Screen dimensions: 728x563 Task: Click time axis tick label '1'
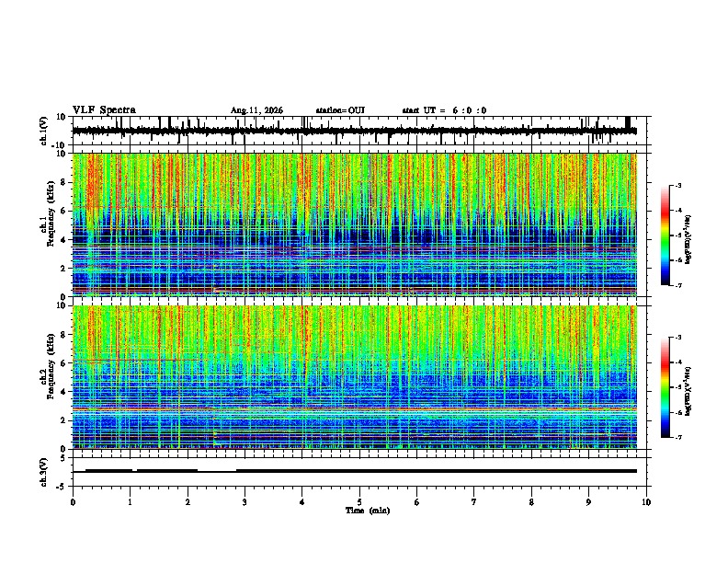130,502
